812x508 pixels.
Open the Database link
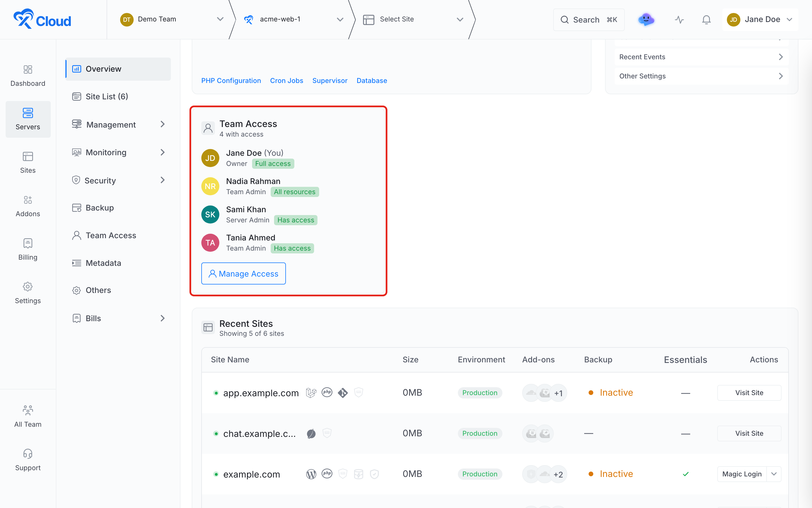click(x=372, y=81)
